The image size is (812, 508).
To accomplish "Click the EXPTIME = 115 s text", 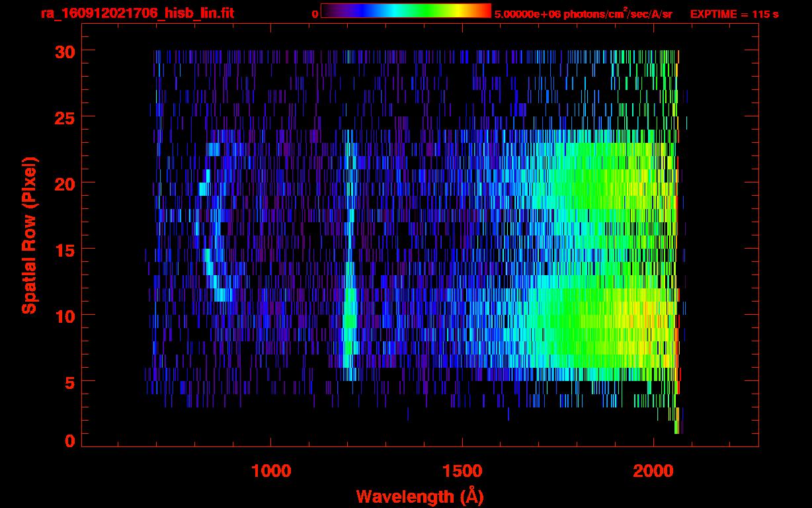I will (734, 14).
